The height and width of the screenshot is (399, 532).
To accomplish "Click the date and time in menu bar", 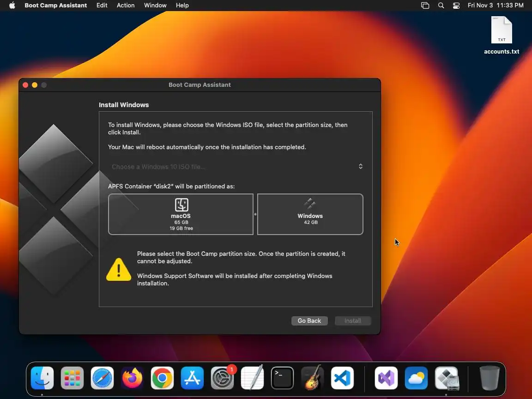I will 496,6.
